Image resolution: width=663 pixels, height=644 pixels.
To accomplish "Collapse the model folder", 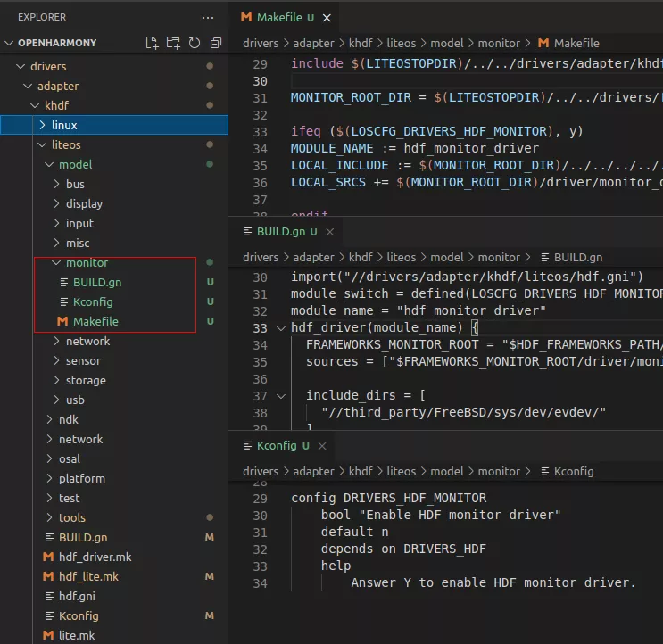I will [x=114, y=164].
